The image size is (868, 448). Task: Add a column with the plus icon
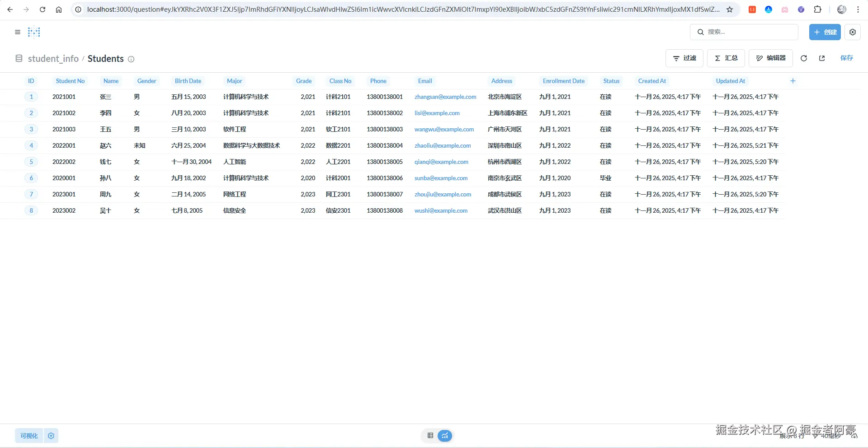[793, 81]
